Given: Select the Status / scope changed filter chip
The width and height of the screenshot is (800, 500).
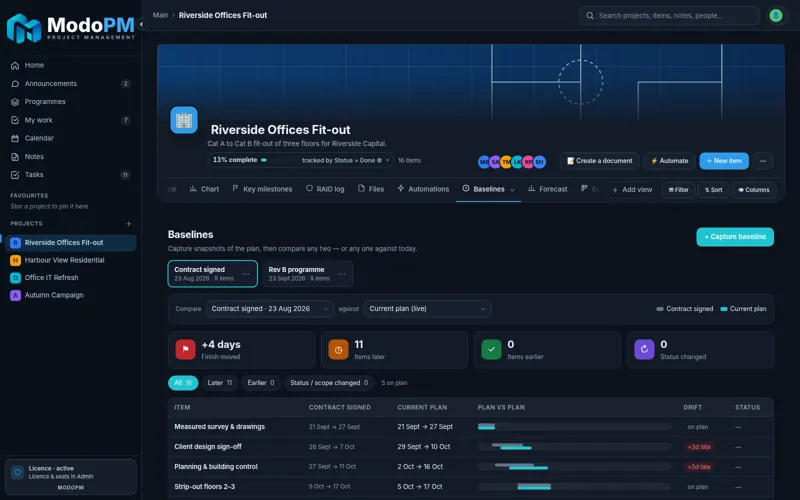Looking at the screenshot, I should coord(329,383).
